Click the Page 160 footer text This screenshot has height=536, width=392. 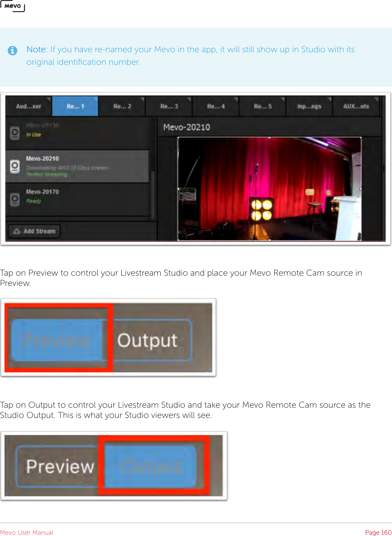(378, 532)
